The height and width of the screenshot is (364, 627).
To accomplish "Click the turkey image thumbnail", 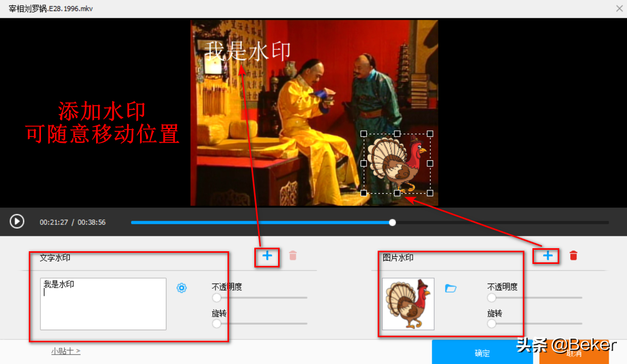I will 408,304.
